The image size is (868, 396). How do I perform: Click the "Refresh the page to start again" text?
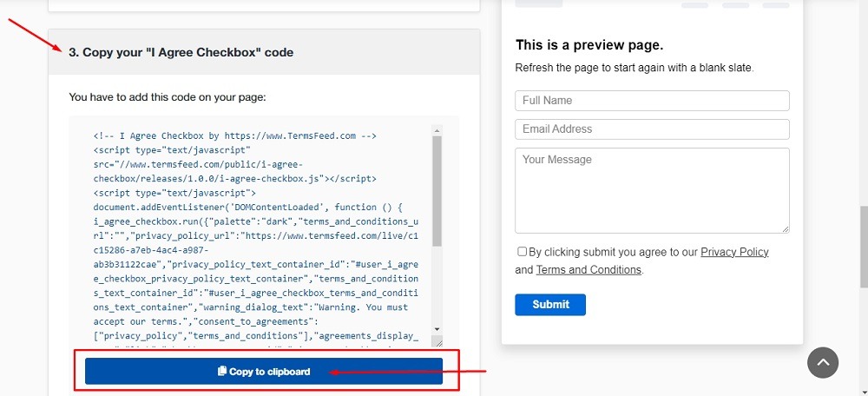coord(635,69)
